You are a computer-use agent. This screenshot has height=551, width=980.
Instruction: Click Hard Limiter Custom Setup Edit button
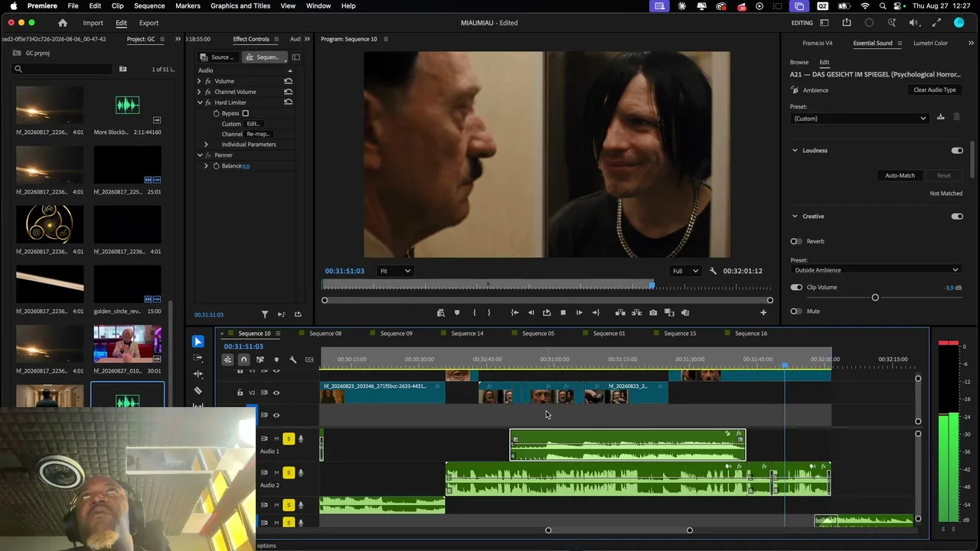tap(253, 124)
